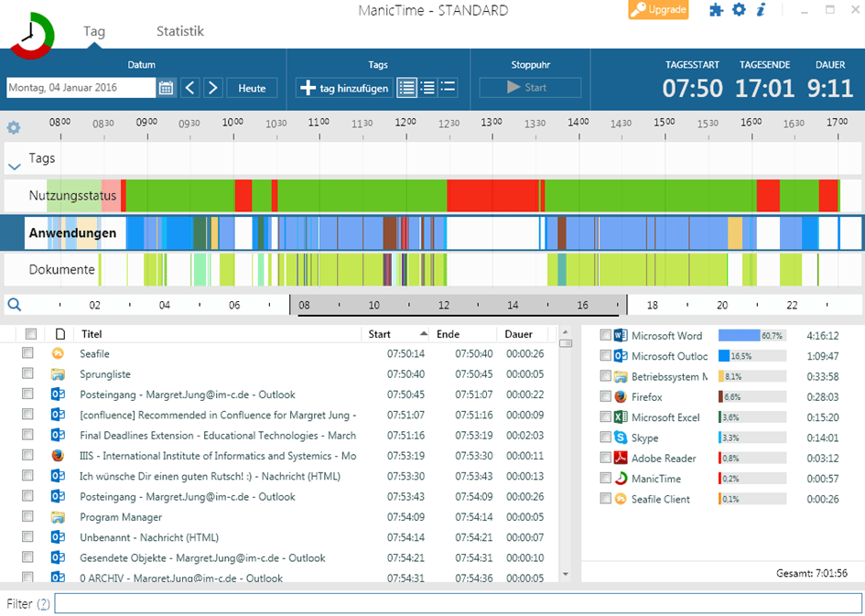
Task: Click into the Filter input field
Action: pos(458,604)
